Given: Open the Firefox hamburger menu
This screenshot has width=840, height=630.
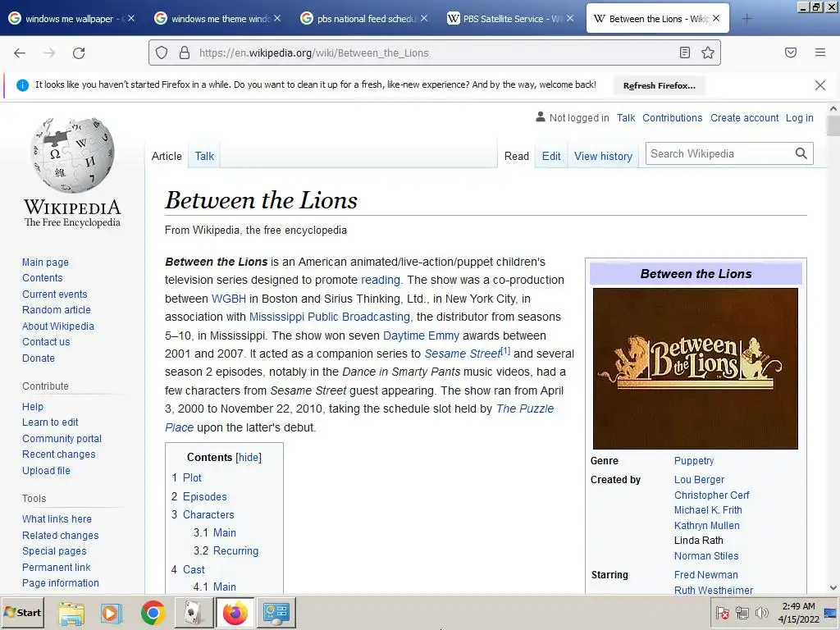Looking at the screenshot, I should point(820,52).
